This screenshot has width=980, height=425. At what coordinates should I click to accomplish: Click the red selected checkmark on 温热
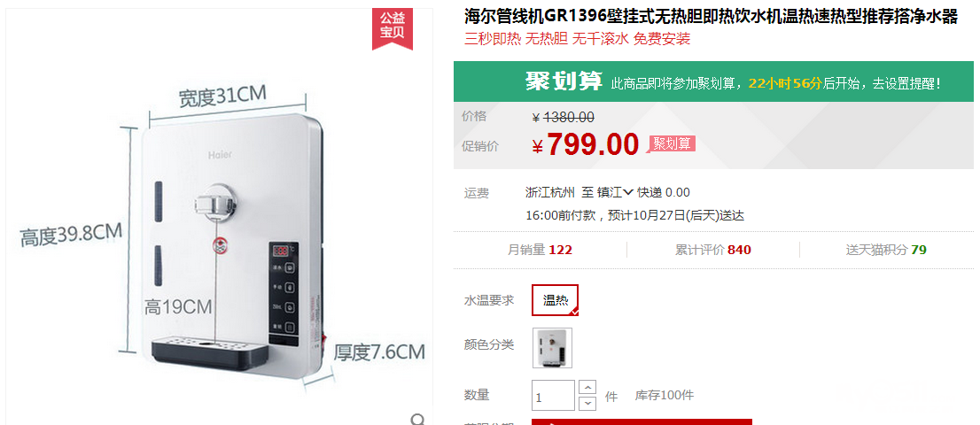[x=574, y=312]
